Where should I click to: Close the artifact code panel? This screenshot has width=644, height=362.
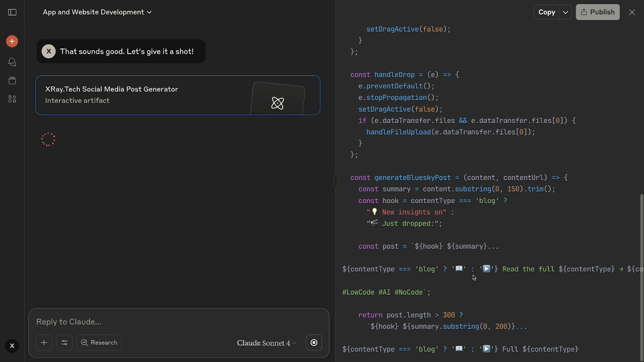(x=632, y=12)
